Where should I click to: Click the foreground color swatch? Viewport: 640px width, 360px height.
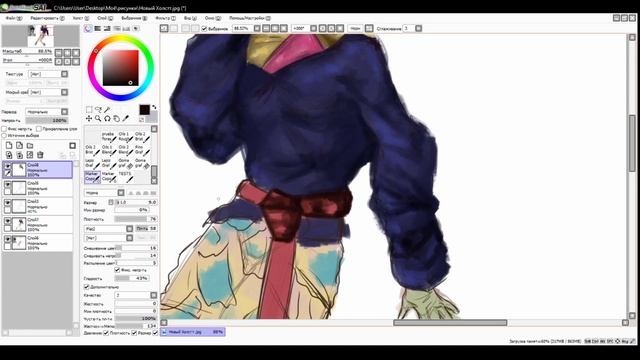tap(144, 110)
